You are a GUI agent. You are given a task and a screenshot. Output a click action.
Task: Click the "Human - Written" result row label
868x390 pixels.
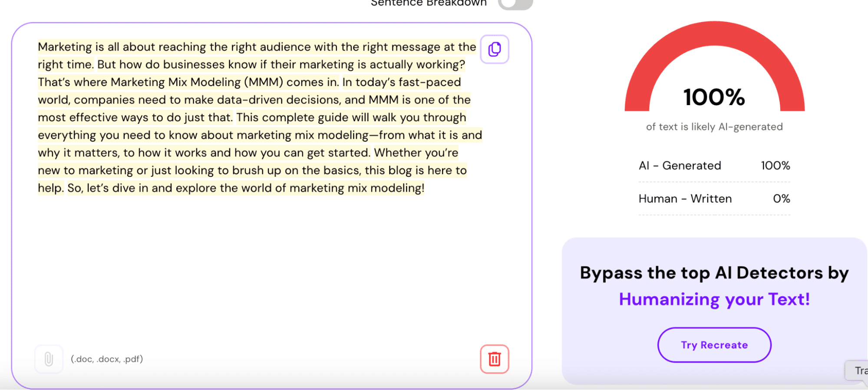685,198
